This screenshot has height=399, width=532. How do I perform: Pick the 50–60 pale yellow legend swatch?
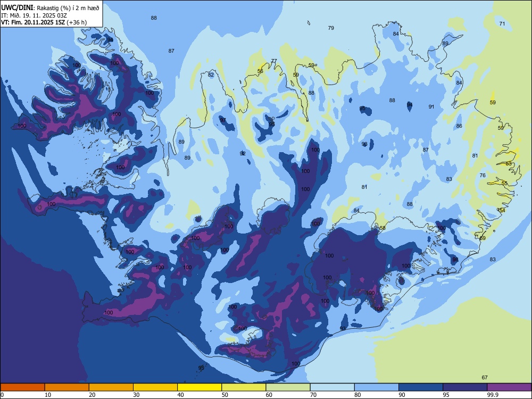click(x=244, y=387)
